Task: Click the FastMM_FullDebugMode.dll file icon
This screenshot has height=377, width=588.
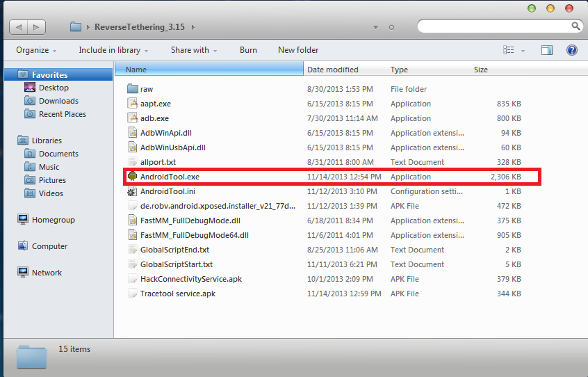Action: pyautogui.click(x=132, y=220)
